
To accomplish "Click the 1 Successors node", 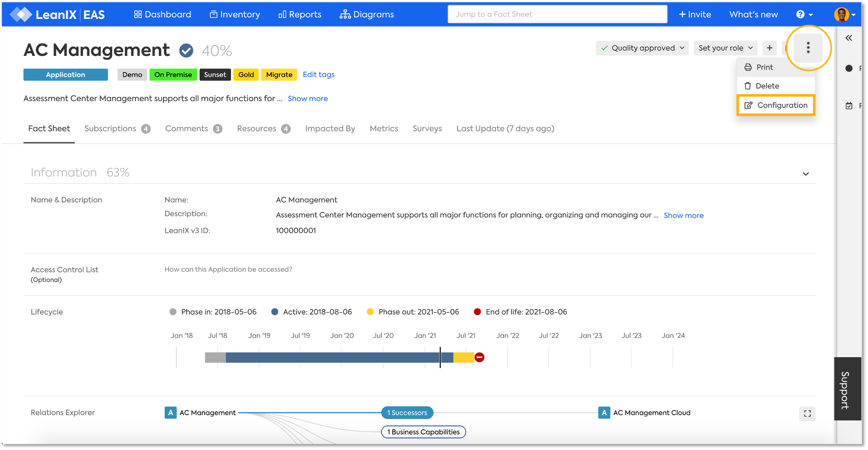I will point(407,413).
